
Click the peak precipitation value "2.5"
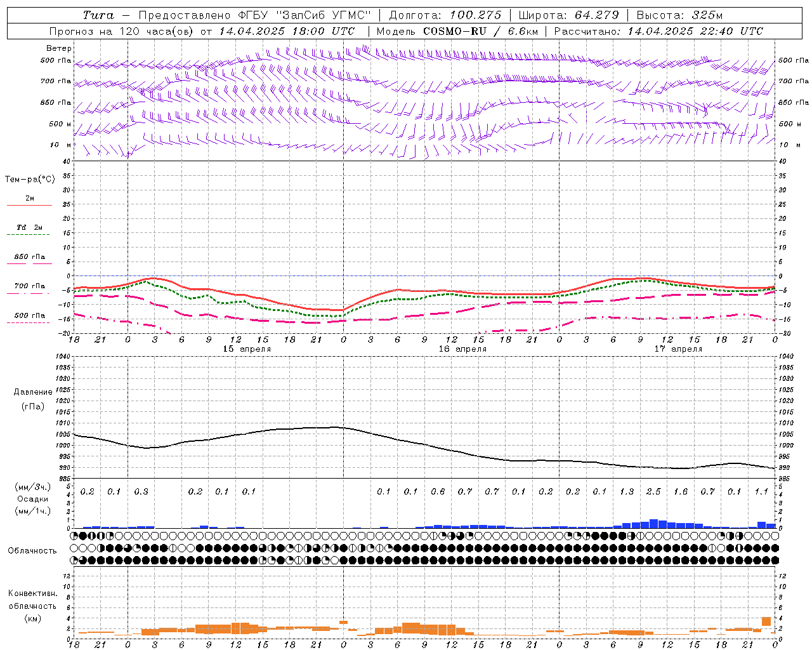point(653,492)
